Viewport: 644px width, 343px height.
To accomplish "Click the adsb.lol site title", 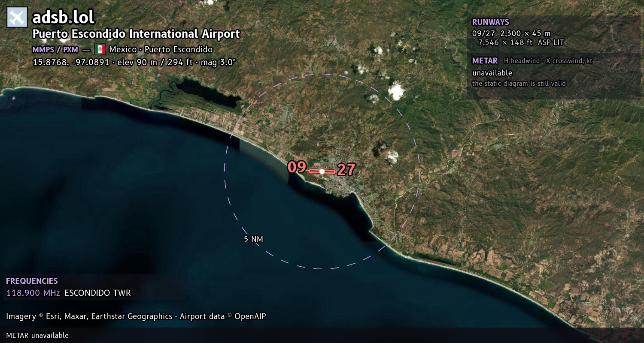I will [63, 18].
